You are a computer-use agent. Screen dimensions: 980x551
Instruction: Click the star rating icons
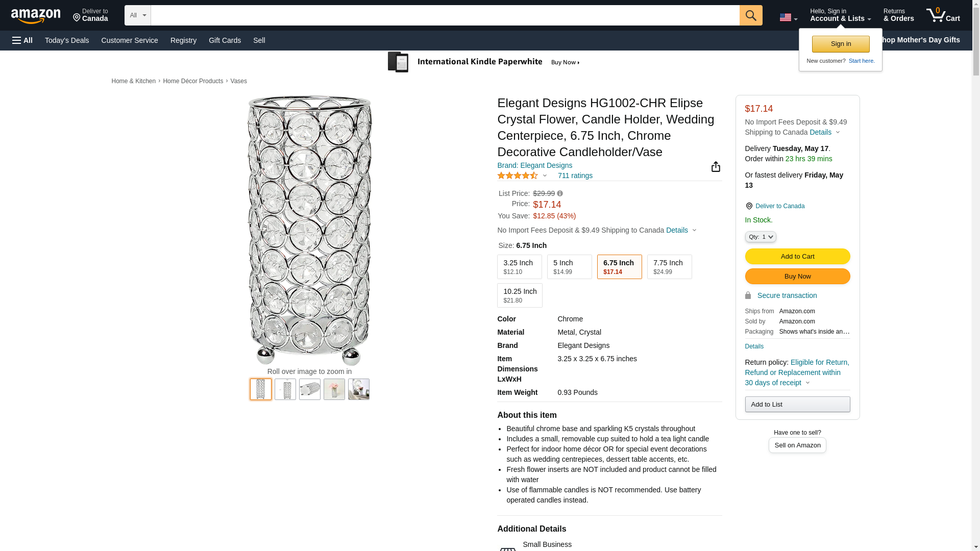pyautogui.click(x=518, y=176)
